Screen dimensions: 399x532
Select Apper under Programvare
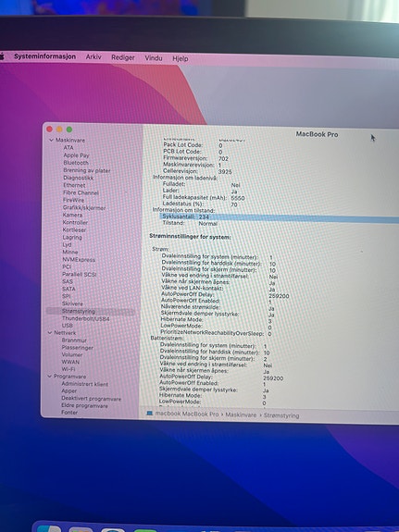69,390
